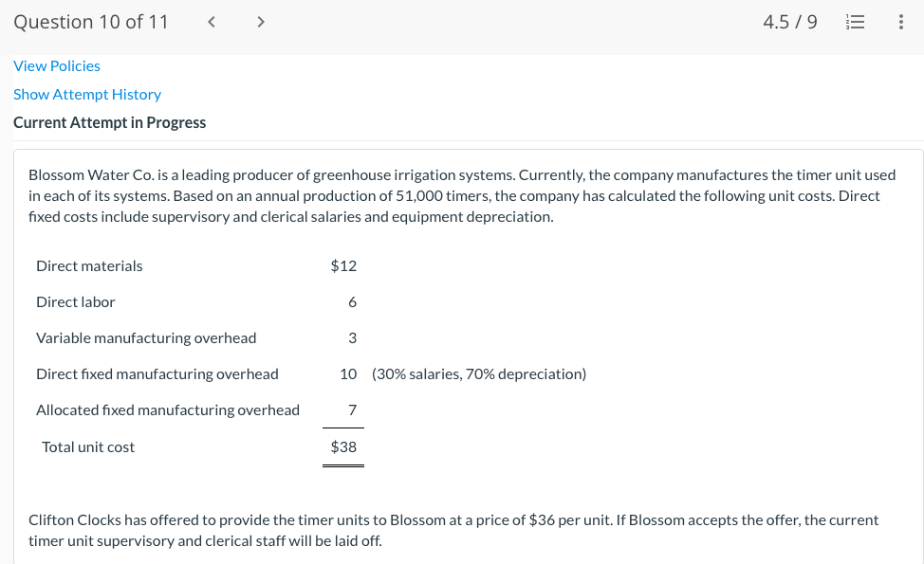Click the back arrow next to Question 10
The width and height of the screenshot is (924, 564).
coord(211,21)
